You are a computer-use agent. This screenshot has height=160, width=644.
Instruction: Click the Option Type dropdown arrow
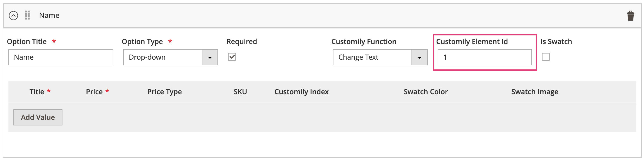tap(210, 57)
